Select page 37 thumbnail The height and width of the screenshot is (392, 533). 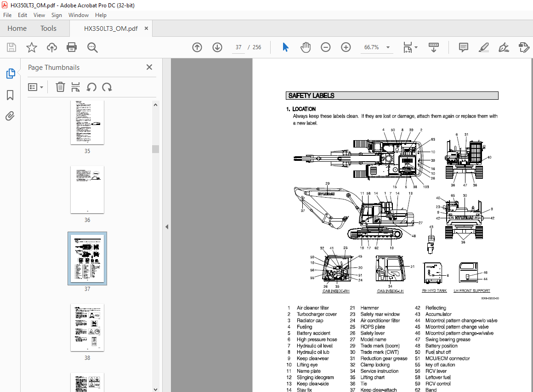pos(87,258)
